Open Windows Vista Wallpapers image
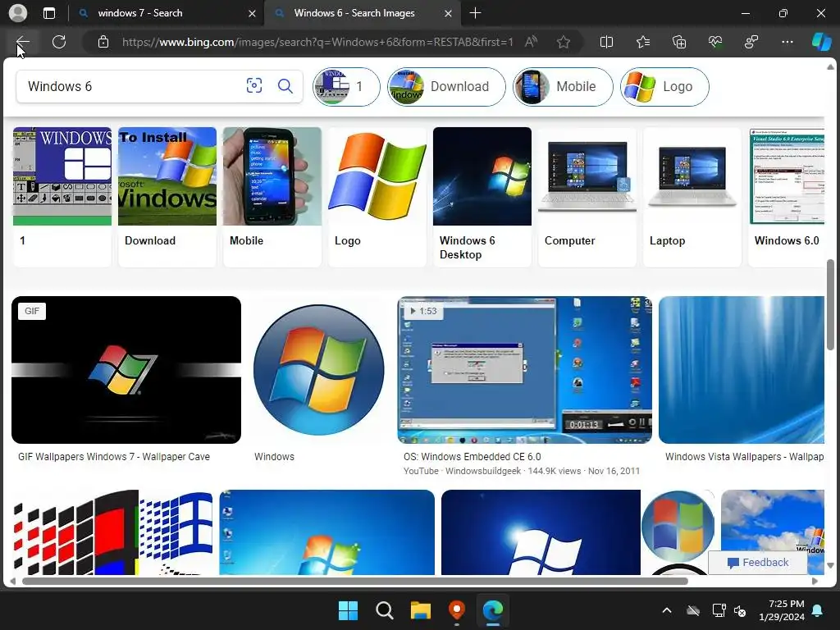The height and width of the screenshot is (630, 840). coord(742,370)
